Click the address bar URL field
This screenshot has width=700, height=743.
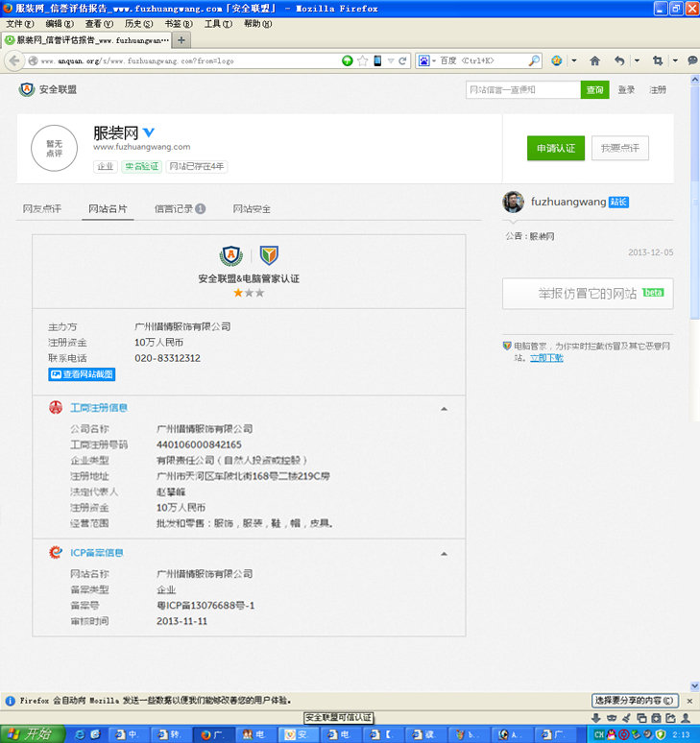tap(189, 60)
